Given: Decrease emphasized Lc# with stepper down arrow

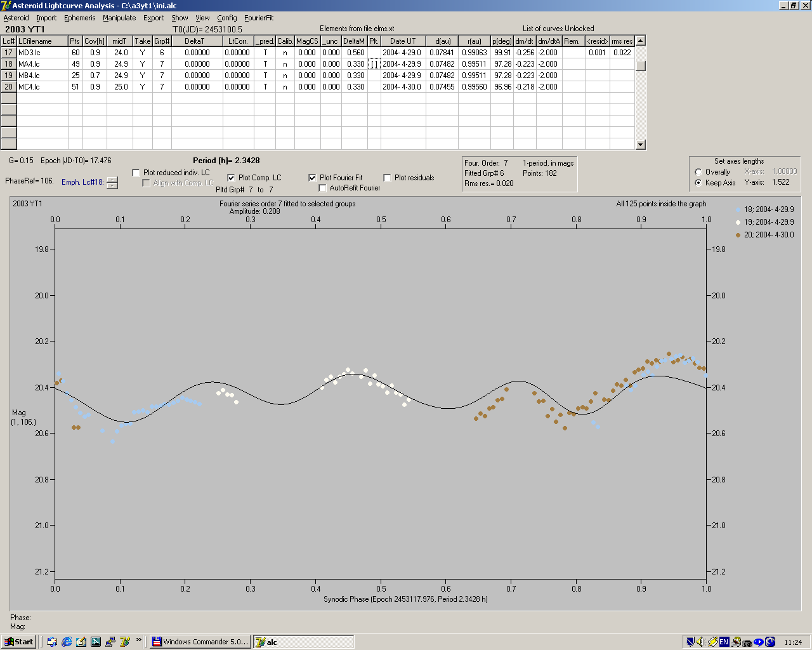Looking at the screenshot, I should click(x=112, y=186).
